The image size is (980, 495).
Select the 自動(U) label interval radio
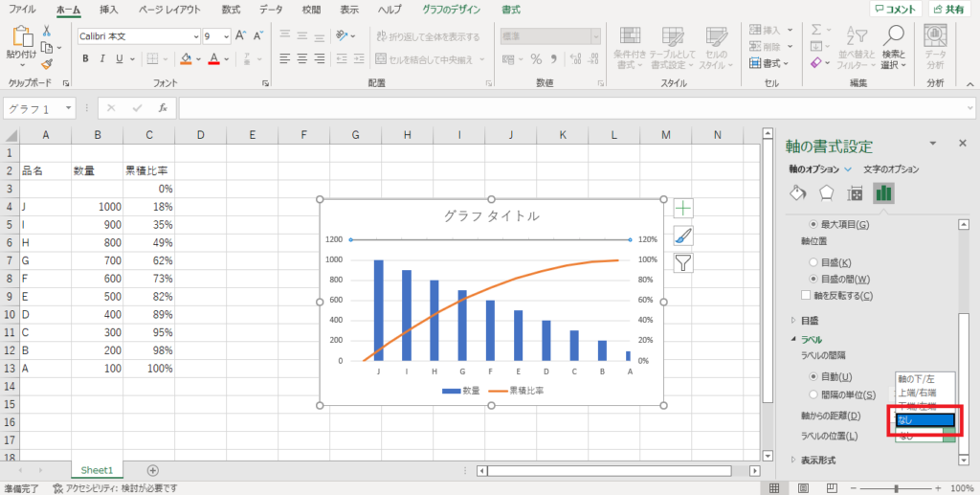point(813,377)
